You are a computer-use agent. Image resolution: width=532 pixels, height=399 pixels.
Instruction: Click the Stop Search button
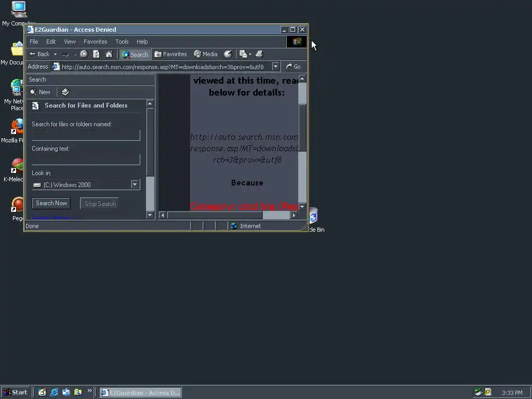pos(99,203)
